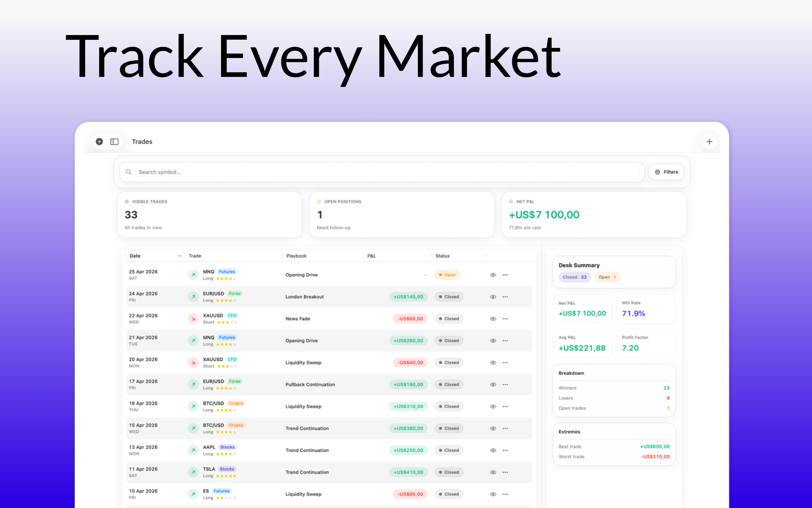View the 21 Apr MNQ trade eye icon
Screen dimensions: 812x508
tap(493, 341)
